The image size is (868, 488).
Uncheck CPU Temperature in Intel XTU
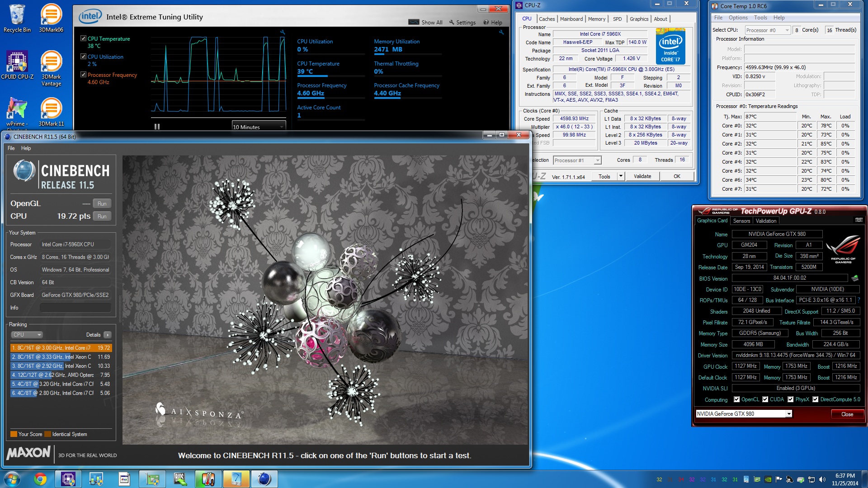[83, 38]
